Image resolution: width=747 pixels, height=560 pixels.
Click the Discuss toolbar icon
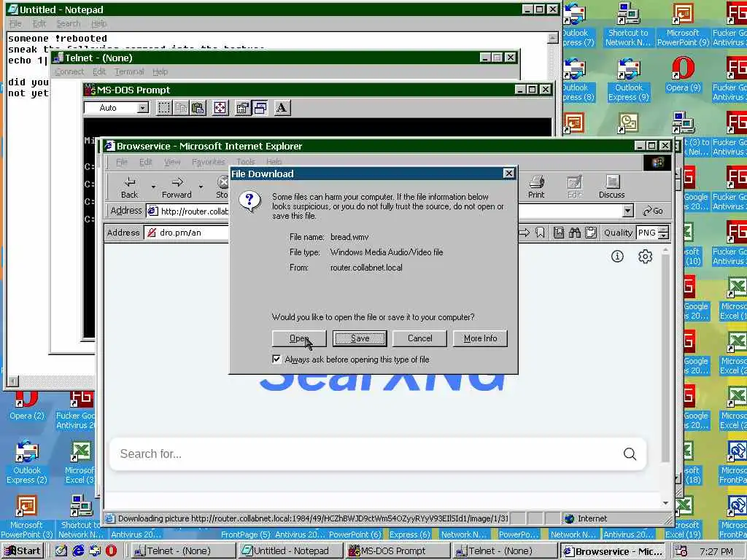point(612,187)
